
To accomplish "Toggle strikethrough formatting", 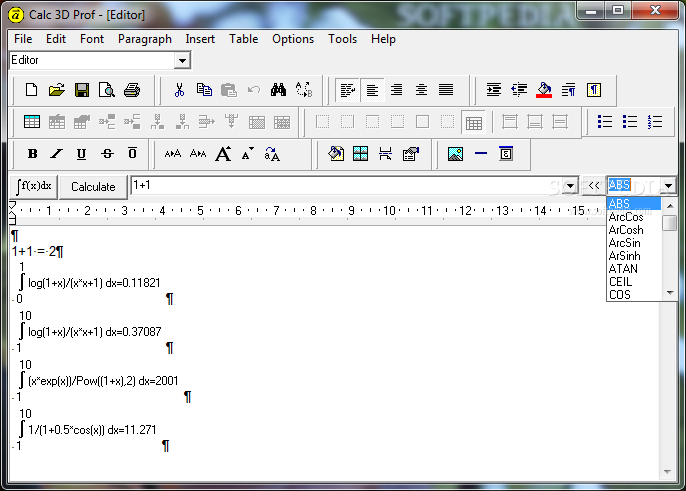I will click(x=107, y=154).
